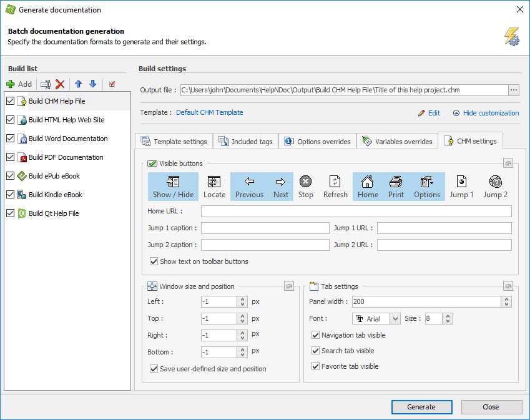Toggle the Jump 1 visible button
The image size is (530, 420).
coord(461,187)
